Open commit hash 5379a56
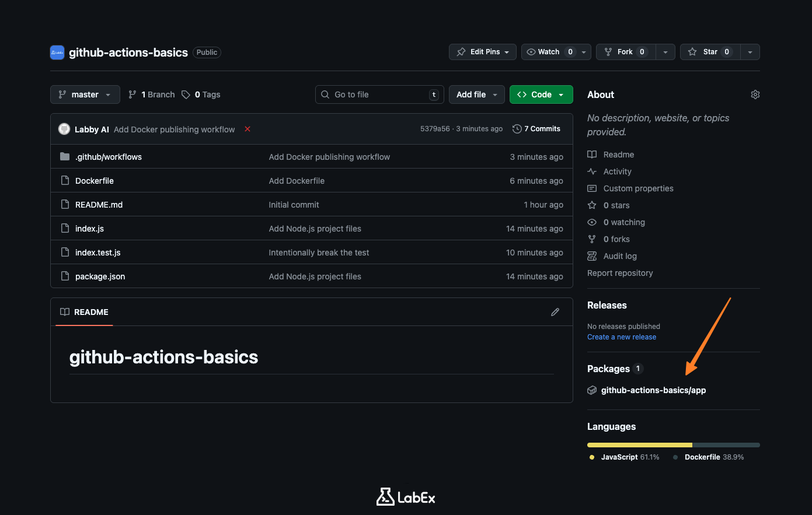 tap(435, 129)
